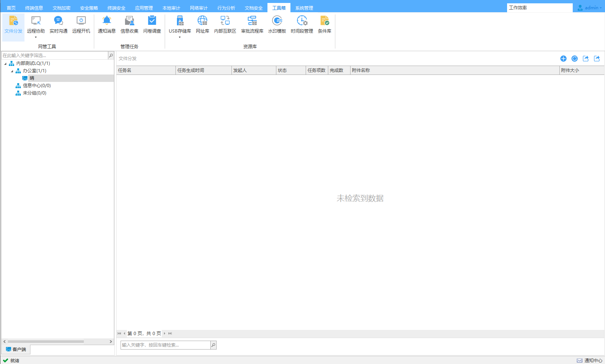
Task: Expand the USB存储库 dropdown arrow
Action: [x=180, y=37]
